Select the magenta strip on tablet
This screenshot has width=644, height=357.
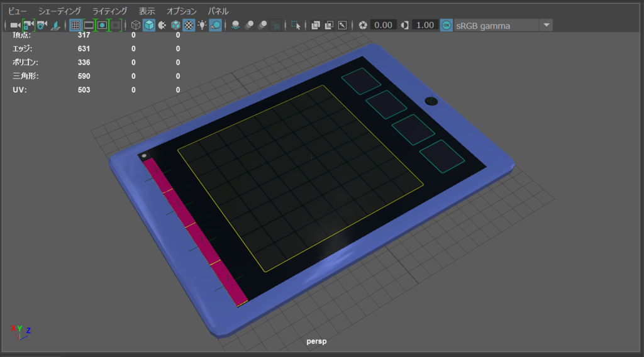pos(195,233)
